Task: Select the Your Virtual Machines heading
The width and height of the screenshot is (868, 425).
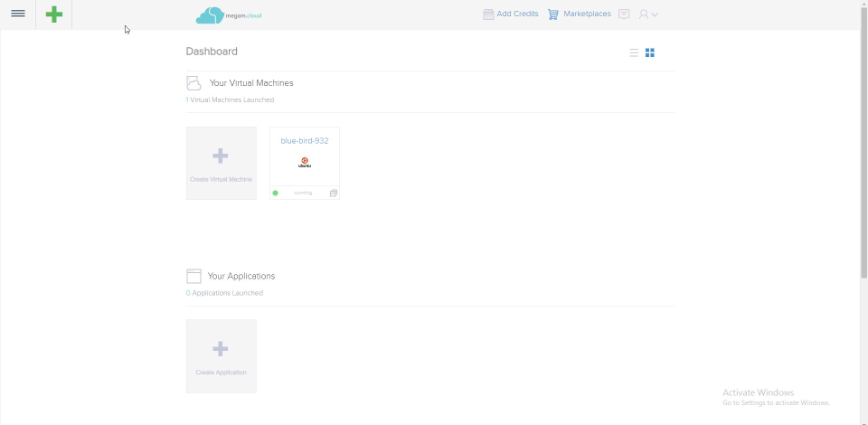Action: (251, 83)
